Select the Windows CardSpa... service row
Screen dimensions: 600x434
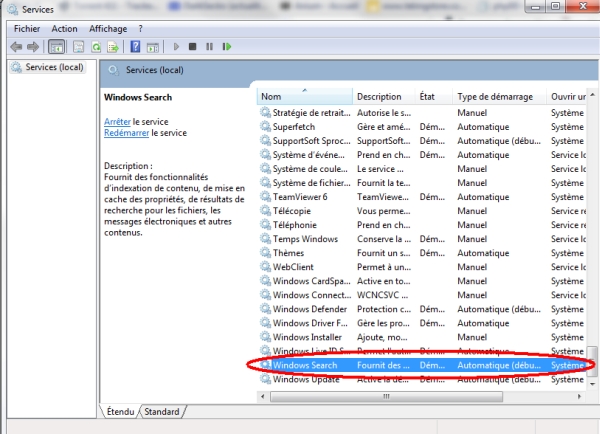tap(422, 281)
